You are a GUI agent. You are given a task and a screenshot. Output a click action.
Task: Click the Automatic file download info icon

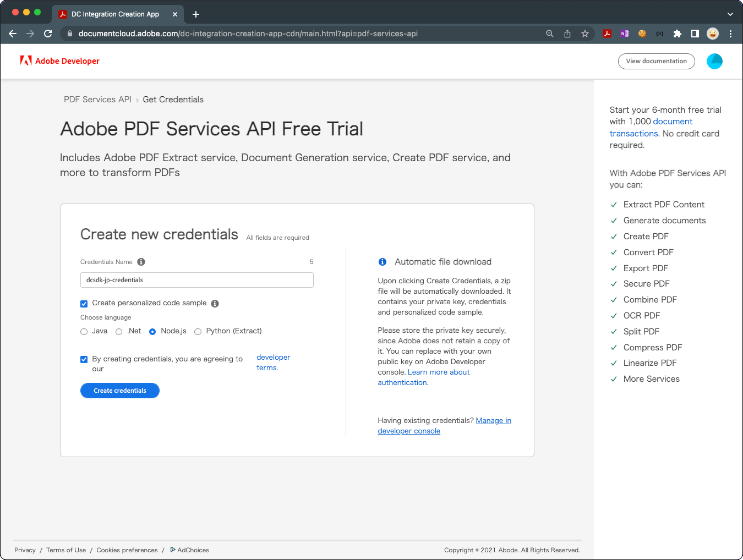pyautogui.click(x=383, y=261)
